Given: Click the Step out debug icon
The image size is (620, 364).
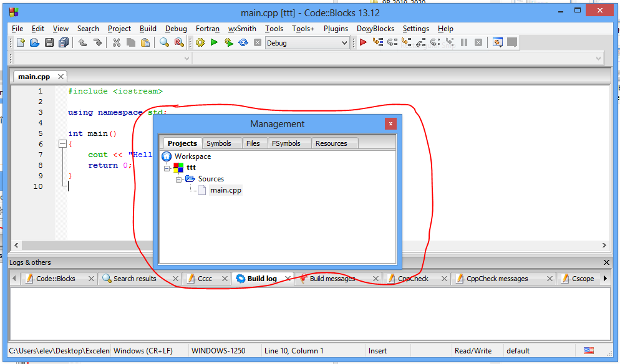Looking at the screenshot, I should coord(420,42).
